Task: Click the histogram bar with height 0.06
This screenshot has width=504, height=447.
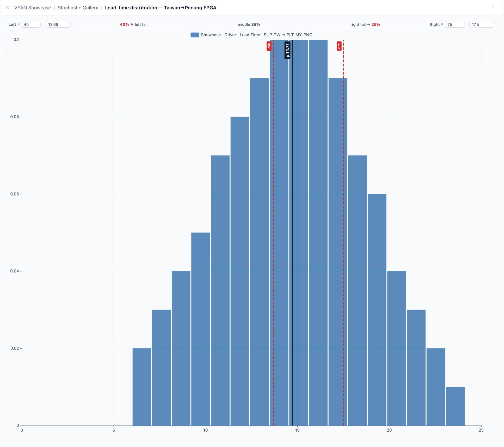Action: coord(377,310)
